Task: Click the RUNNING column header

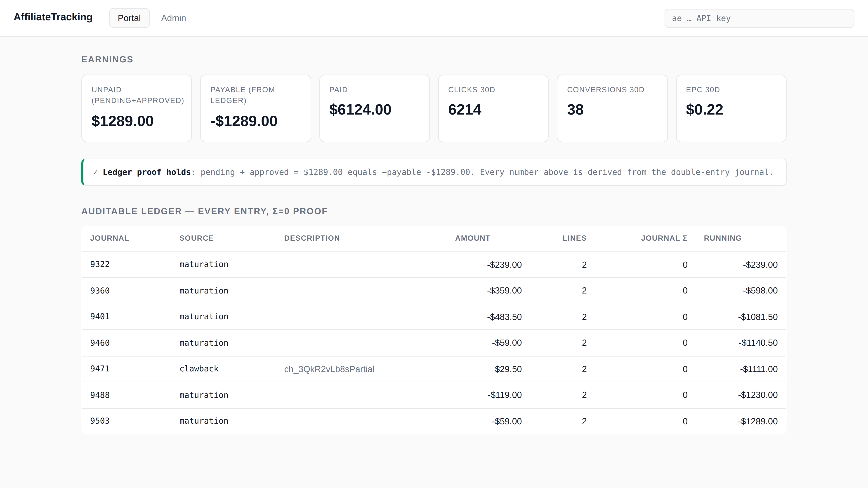Action: click(x=722, y=238)
